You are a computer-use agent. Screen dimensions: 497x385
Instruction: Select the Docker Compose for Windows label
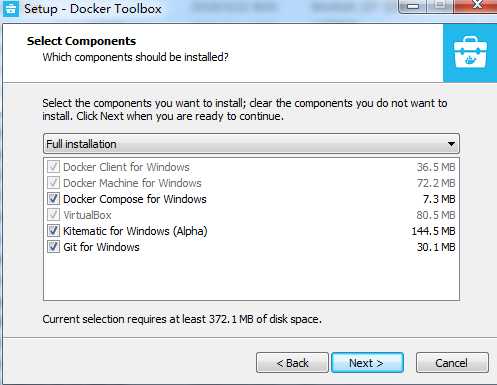135,199
